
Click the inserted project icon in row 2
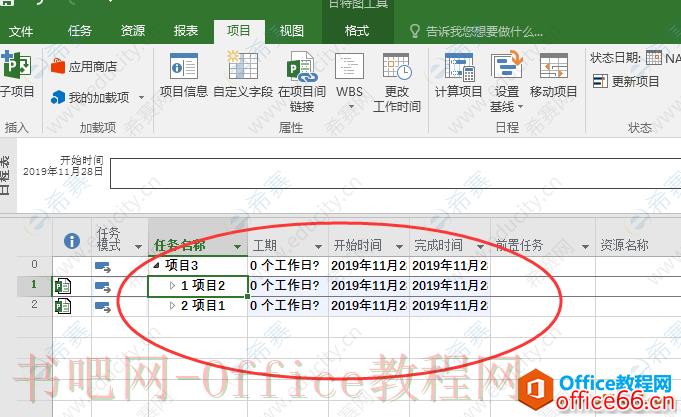pos(63,306)
